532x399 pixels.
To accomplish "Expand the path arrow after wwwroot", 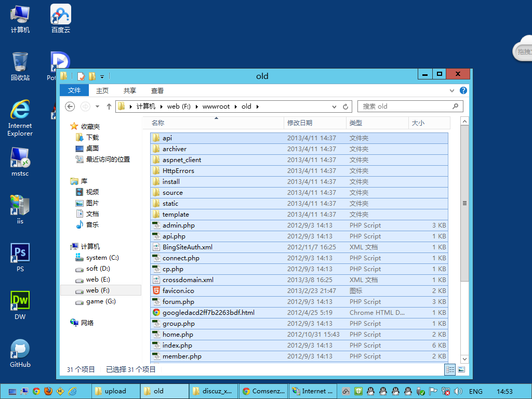I will 235,107.
